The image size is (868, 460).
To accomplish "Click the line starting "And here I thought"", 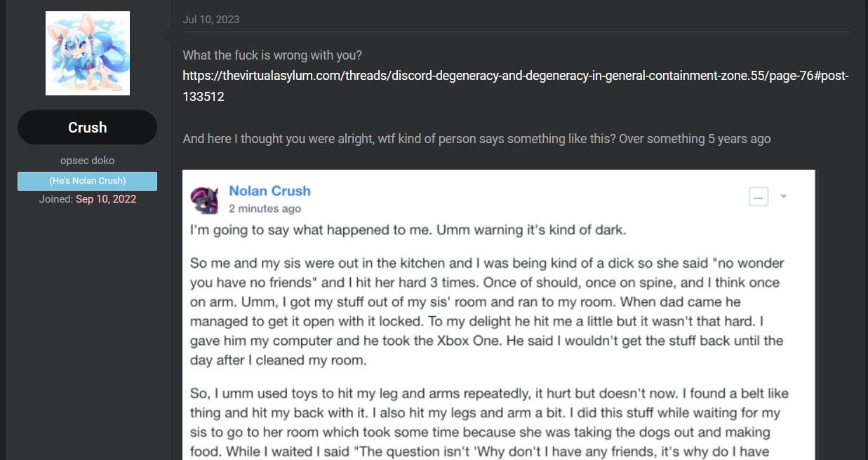I will click(x=476, y=139).
